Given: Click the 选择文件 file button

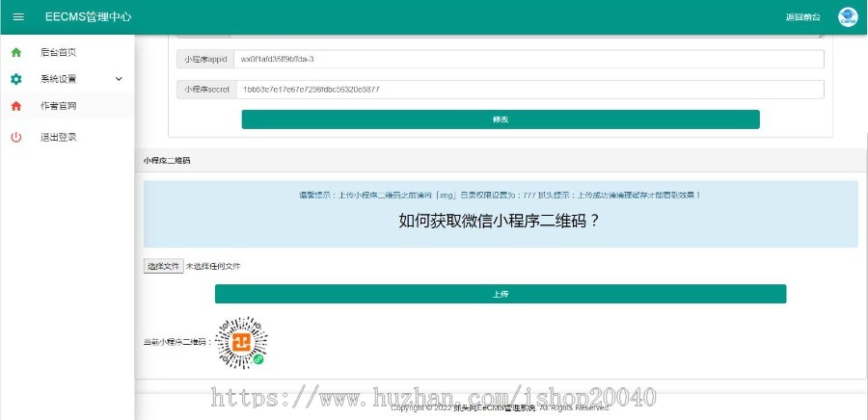Looking at the screenshot, I should point(163,267).
